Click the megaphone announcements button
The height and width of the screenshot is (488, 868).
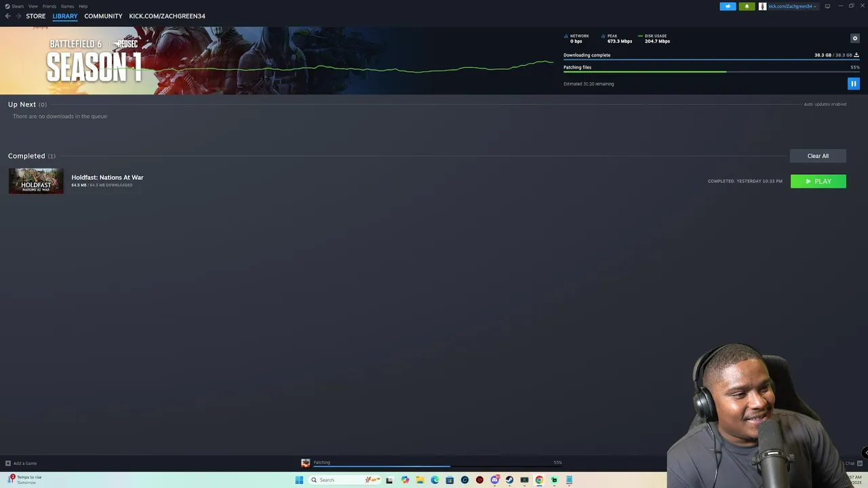pyautogui.click(x=728, y=6)
